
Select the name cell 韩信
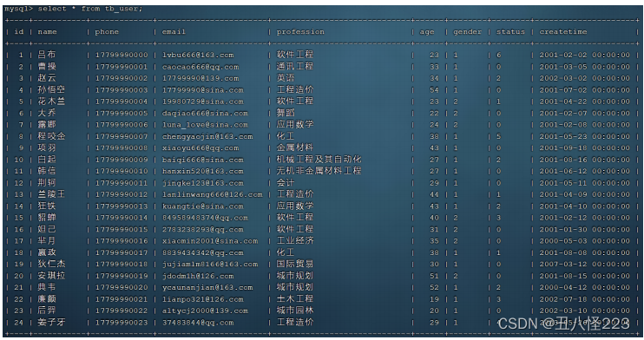[46, 171]
